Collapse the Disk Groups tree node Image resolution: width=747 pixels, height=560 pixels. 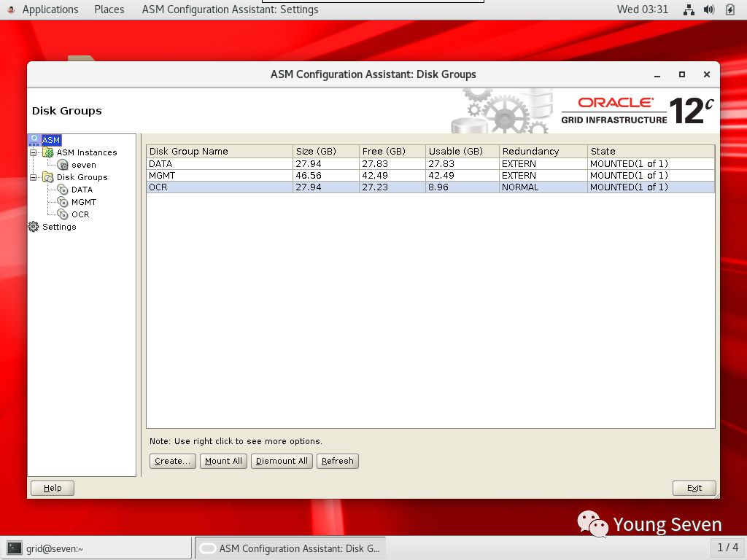point(34,177)
